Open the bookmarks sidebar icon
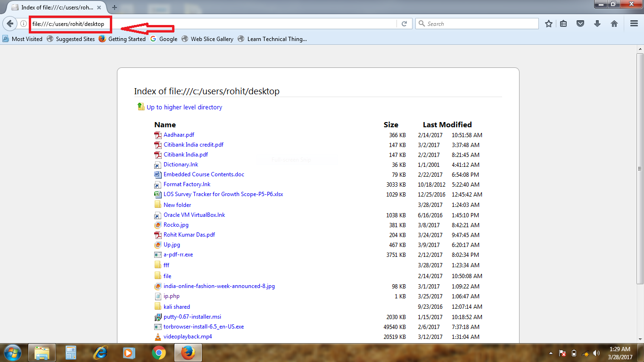This screenshot has width=644, height=362. pyautogui.click(x=563, y=24)
